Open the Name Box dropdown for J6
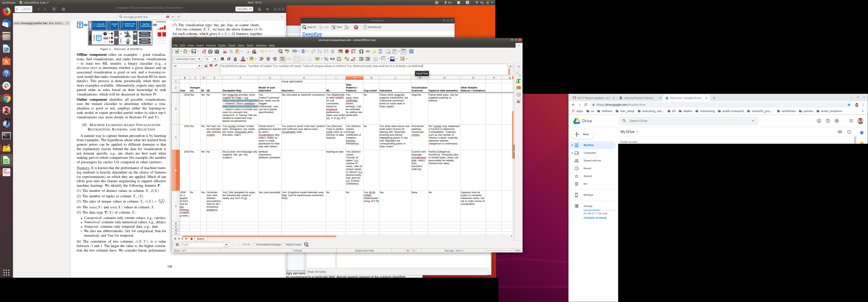868x302 pixels. pyautogui.click(x=199, y=66)
